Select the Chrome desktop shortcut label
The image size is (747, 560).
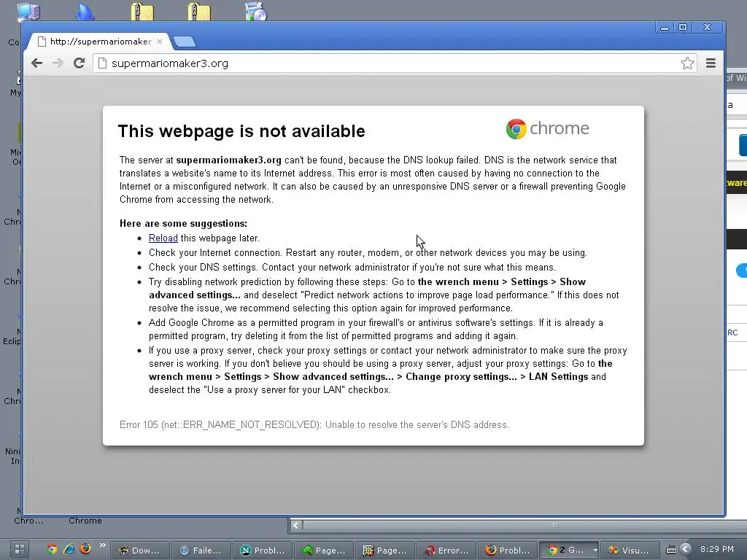(85, 521)
